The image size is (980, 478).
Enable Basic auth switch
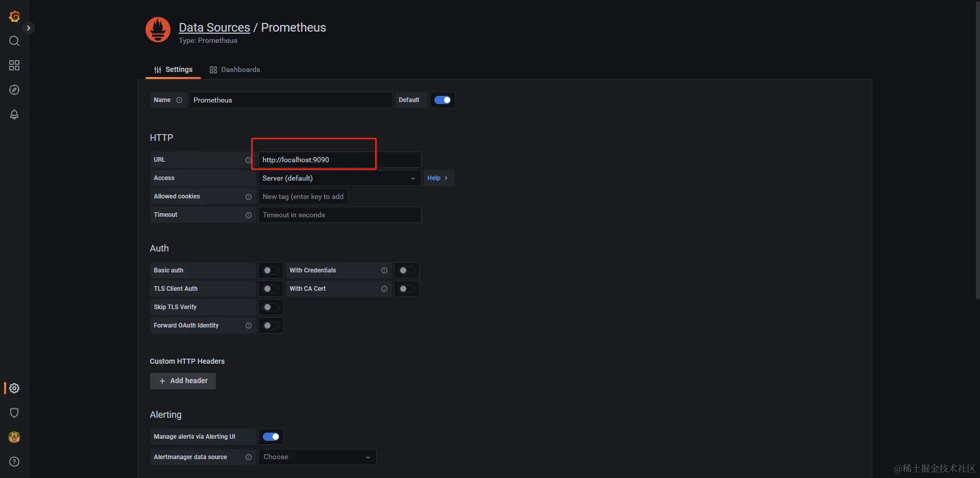click(x=271, y=270)
